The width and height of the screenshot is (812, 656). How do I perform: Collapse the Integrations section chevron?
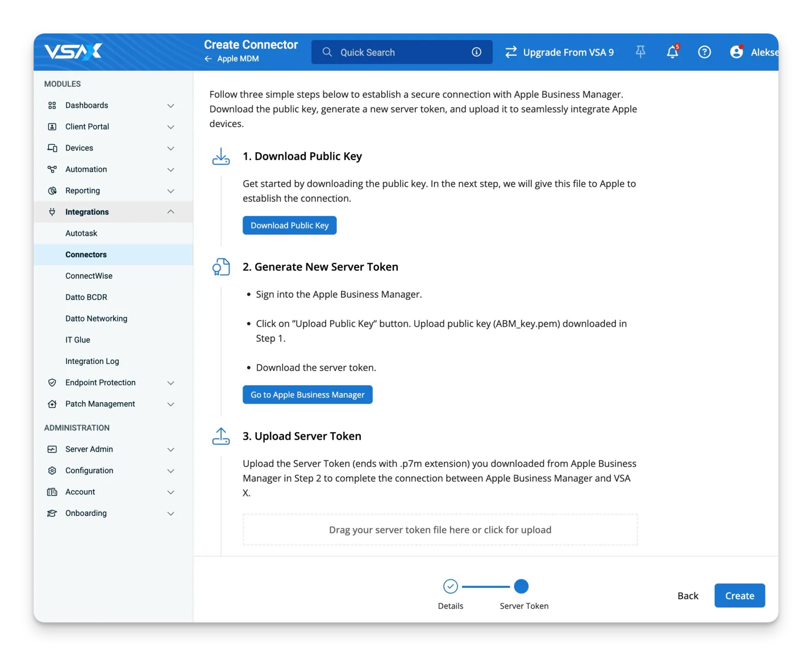pyautogui.click(x=170, y=212)
